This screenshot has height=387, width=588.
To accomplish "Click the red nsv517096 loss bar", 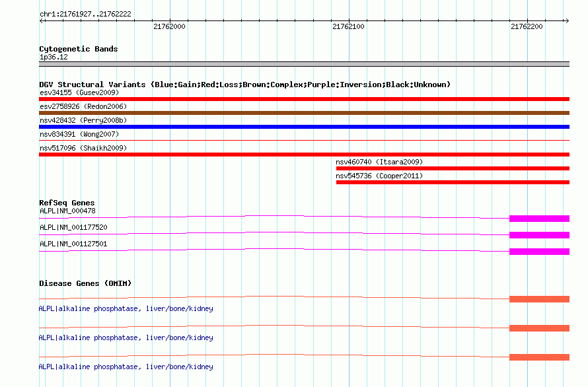I will (x=304, y=155).
